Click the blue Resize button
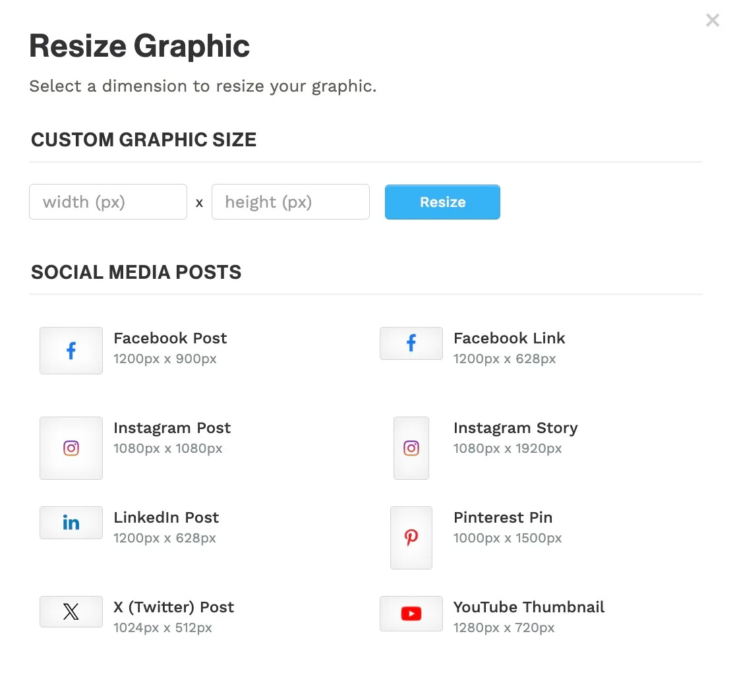The image size is (733, 700). [x=442, y=202]
